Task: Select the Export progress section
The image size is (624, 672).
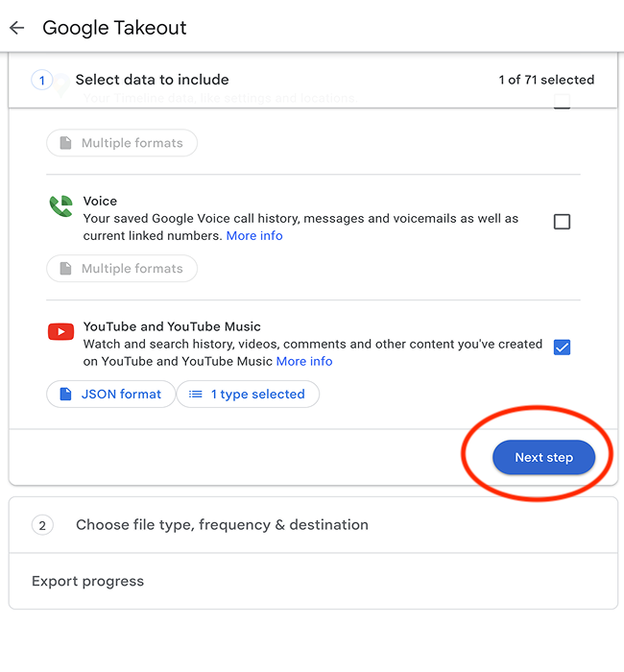Action: coord(88,582)
